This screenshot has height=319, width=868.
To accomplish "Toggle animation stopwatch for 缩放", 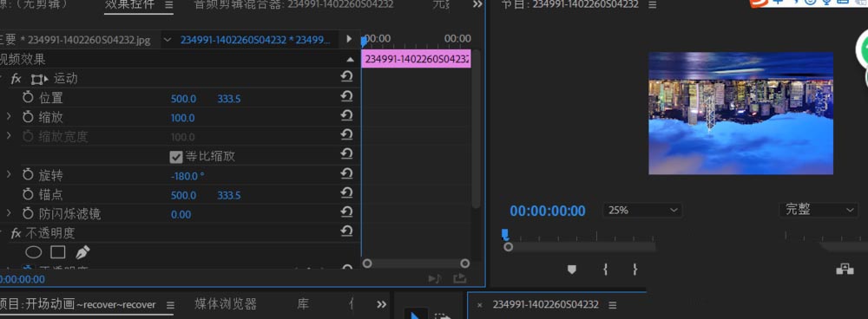I will [29, 117].
